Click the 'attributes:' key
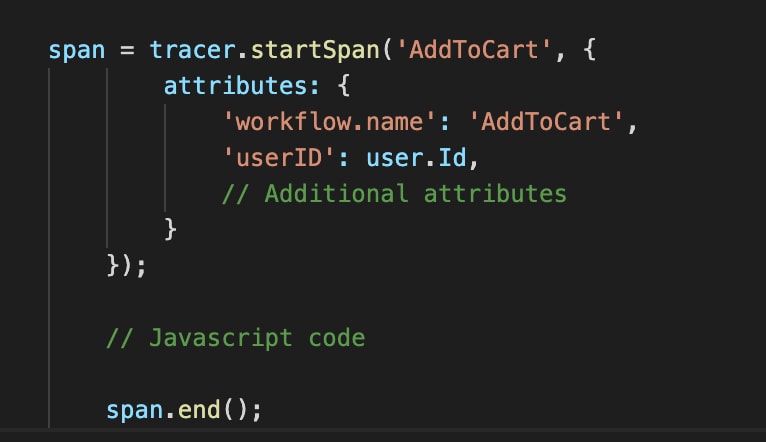This screenshot has width=766, height=442. [x=241, y=86]
